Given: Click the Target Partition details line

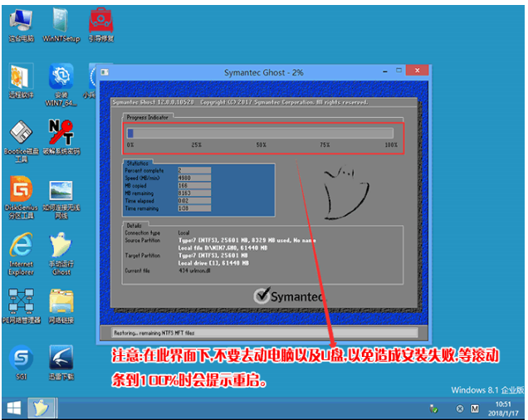Looking at the screenshot, I should (213, 256).
